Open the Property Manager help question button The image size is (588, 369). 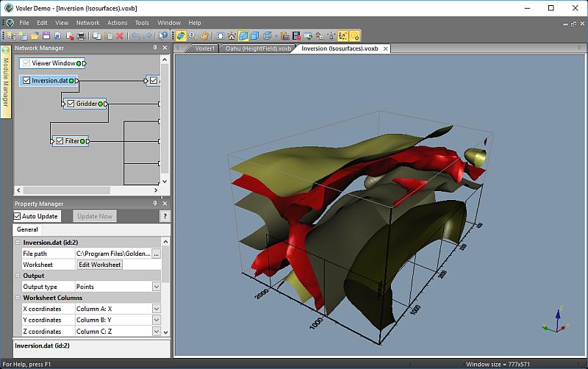tap(165, 216)
